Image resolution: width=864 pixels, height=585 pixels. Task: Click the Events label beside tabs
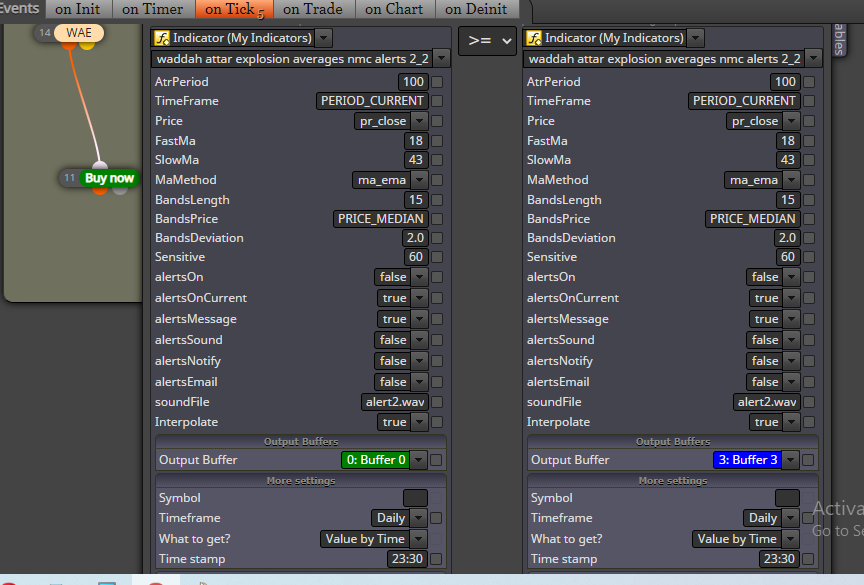click(20, 8)
